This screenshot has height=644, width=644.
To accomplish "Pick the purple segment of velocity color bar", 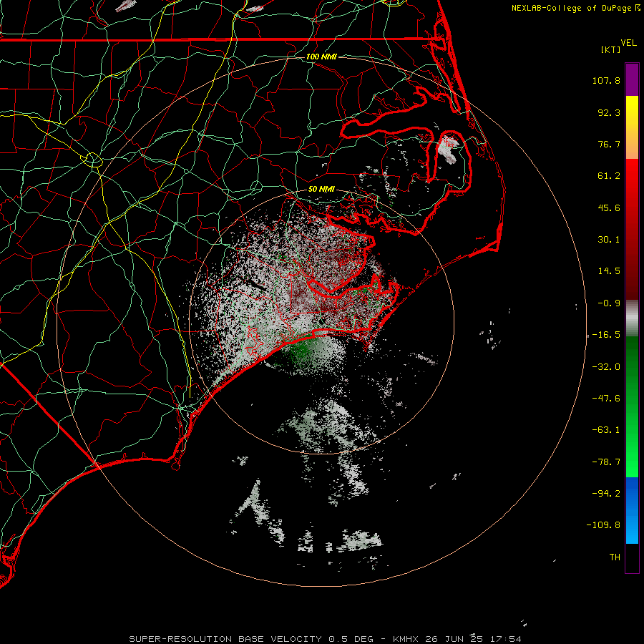I will tap(632, 80).
